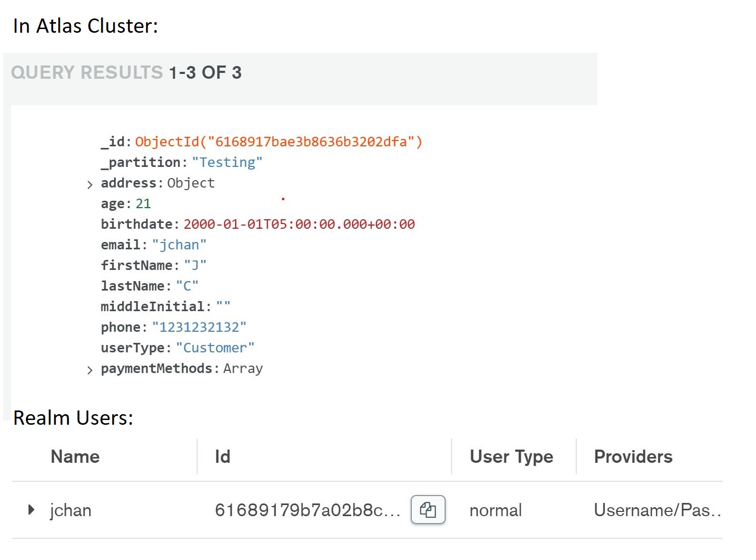
Task: Expand the address Object field
Action: tap(90, 184)
